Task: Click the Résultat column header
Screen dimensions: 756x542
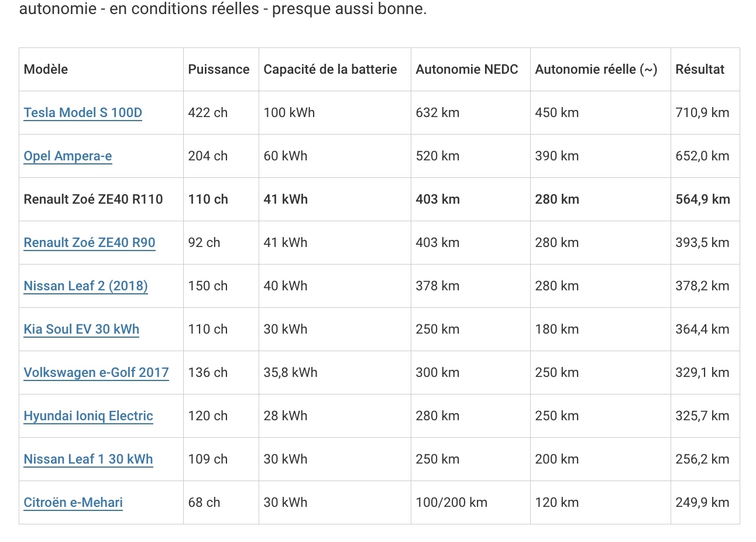Action: pyautogui.click(x=699, y=69)
